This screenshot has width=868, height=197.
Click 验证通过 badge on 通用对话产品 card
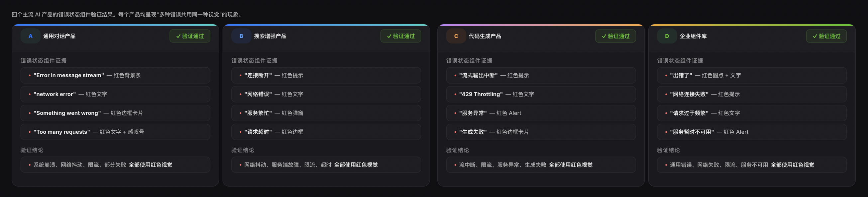190,36
